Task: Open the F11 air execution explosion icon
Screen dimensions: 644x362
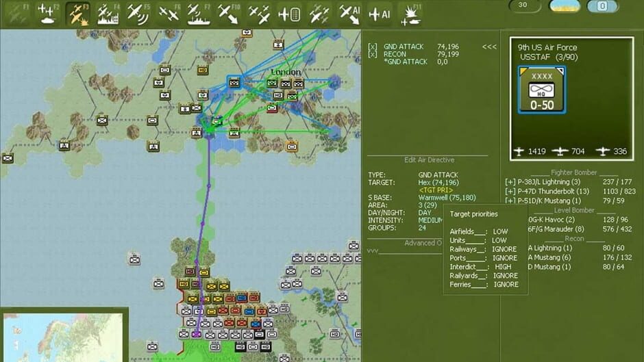Action: coord(410,15)
